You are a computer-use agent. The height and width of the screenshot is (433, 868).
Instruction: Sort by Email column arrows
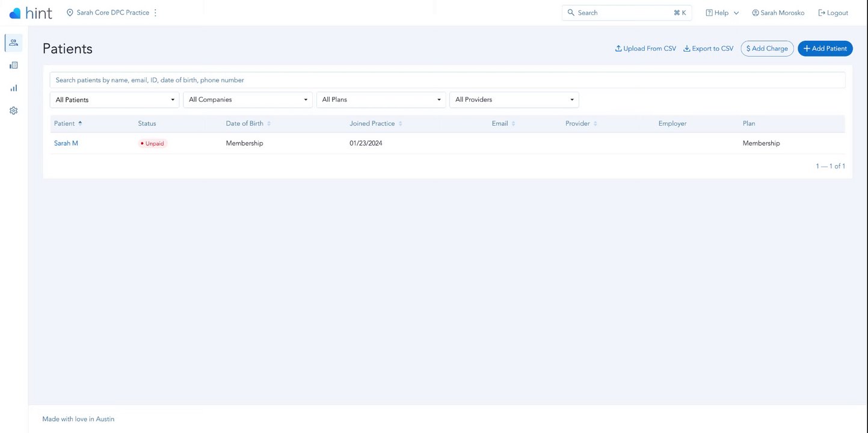[513, 123]
